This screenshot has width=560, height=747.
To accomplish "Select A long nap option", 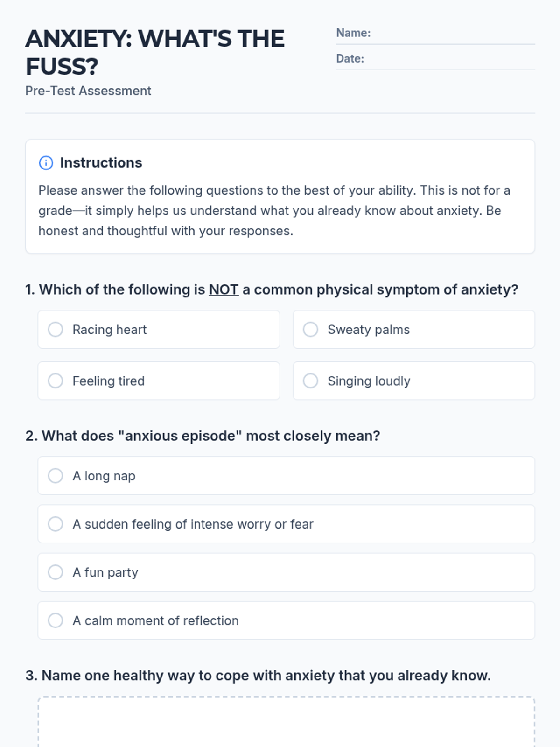I will tap(56, 476).
